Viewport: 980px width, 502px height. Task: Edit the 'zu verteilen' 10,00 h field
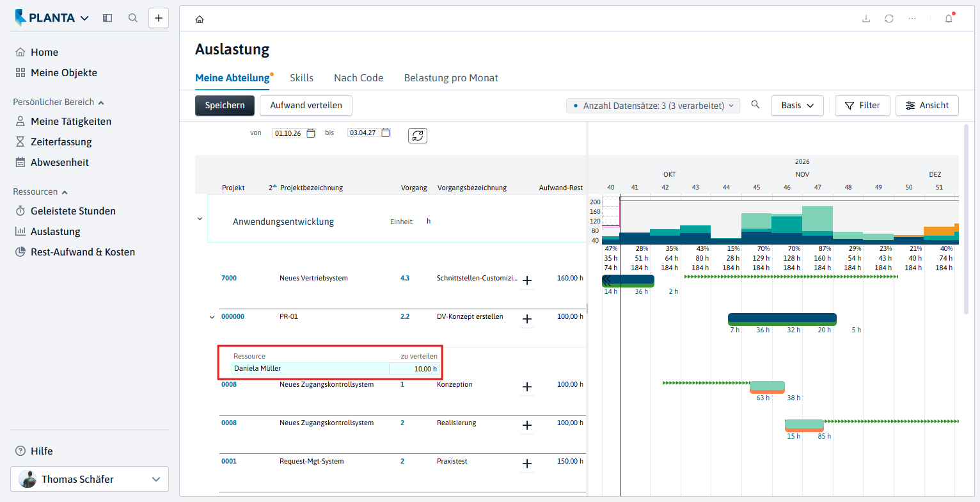(415, 369)
